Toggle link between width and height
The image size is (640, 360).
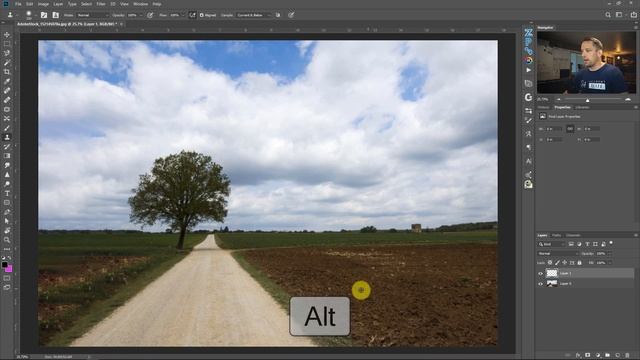pyautogui.click(x=570, y=129)
